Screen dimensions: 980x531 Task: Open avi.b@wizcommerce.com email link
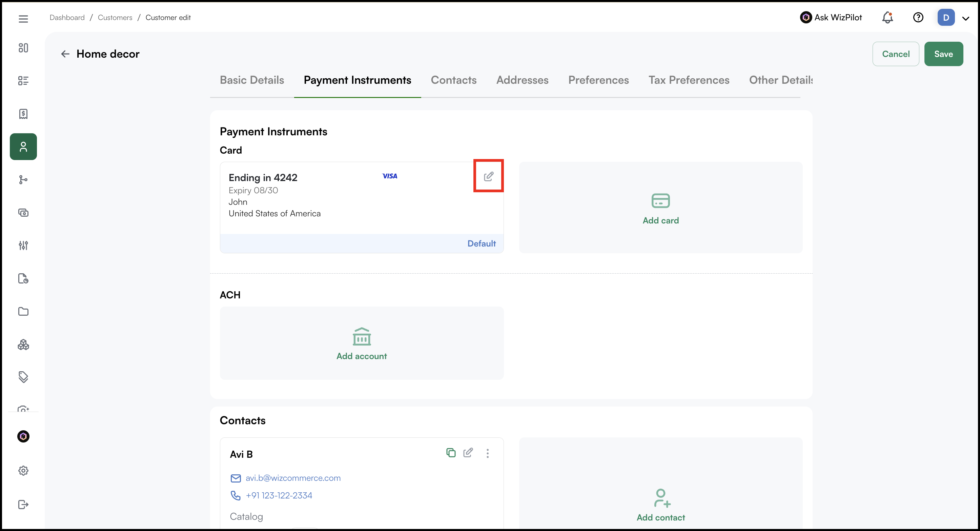click(x=293, y=478)
